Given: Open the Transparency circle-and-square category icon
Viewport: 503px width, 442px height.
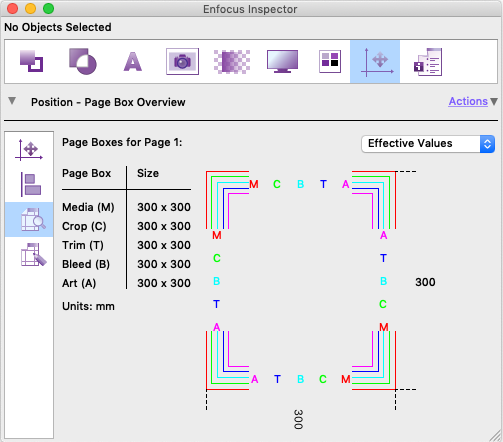Looking at the screenshot, I should (x=83, y=61).
